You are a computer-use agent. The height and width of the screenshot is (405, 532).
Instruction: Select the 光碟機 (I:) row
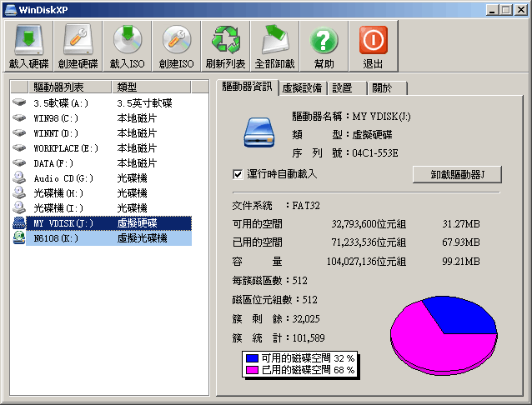(x=102, y=208)
